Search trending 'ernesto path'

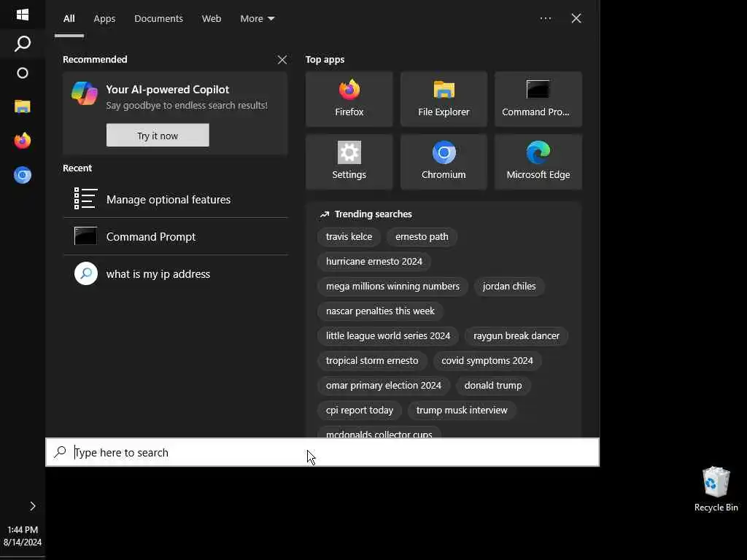[x=422, y=237]
